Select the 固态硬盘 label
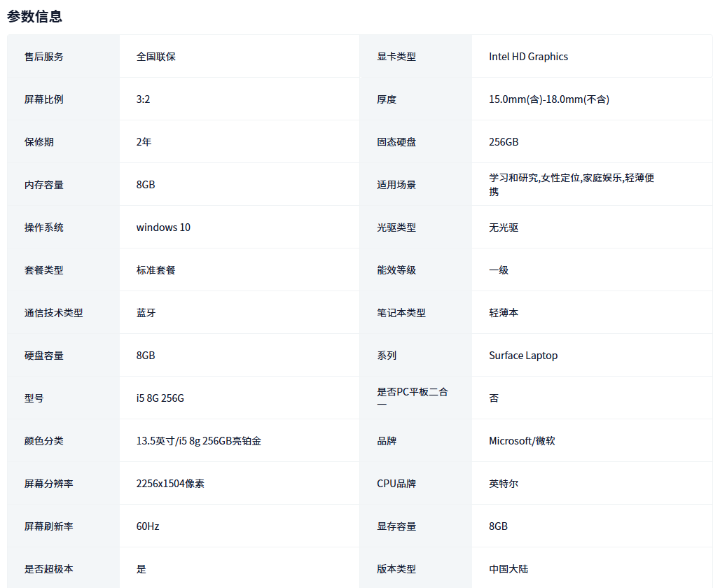Screen dimensions: 720x588 click(x=396, y=142)
